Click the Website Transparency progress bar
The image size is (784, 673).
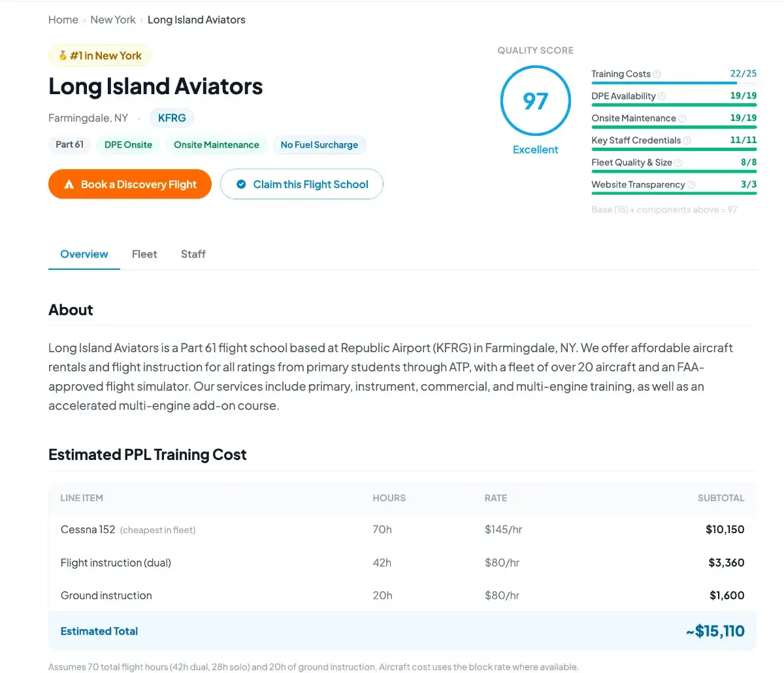674,193
